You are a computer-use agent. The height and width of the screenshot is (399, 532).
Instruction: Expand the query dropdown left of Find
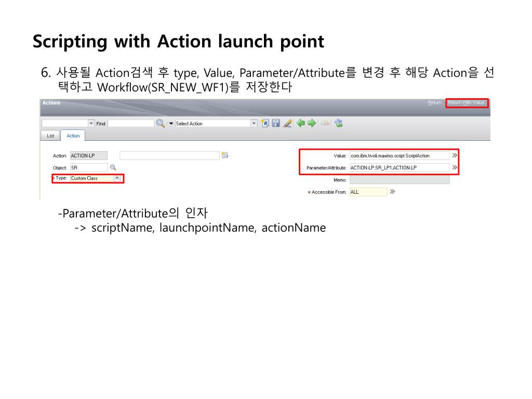click(x=91, y=124)
